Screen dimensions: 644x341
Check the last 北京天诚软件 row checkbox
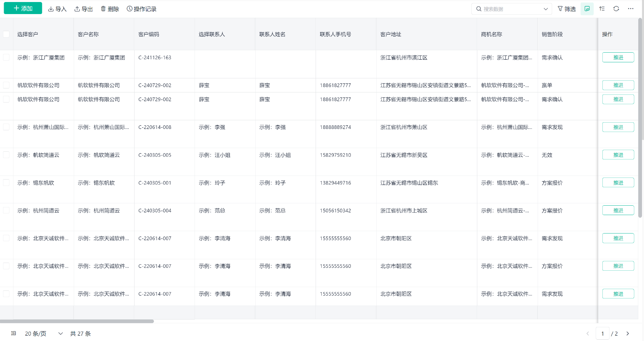(6, 294)
